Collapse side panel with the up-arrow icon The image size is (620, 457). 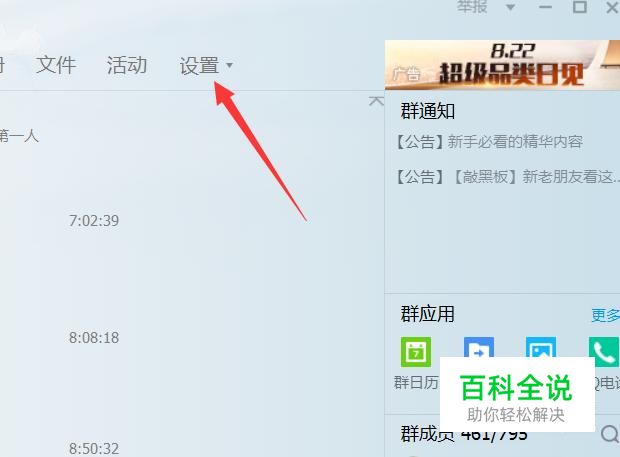click(x=376, y=101)
